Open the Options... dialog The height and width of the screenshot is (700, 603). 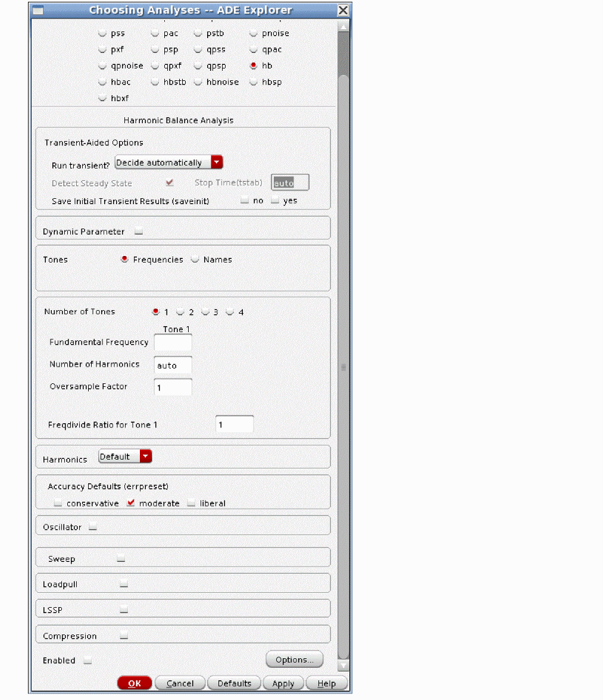(295, 660)
